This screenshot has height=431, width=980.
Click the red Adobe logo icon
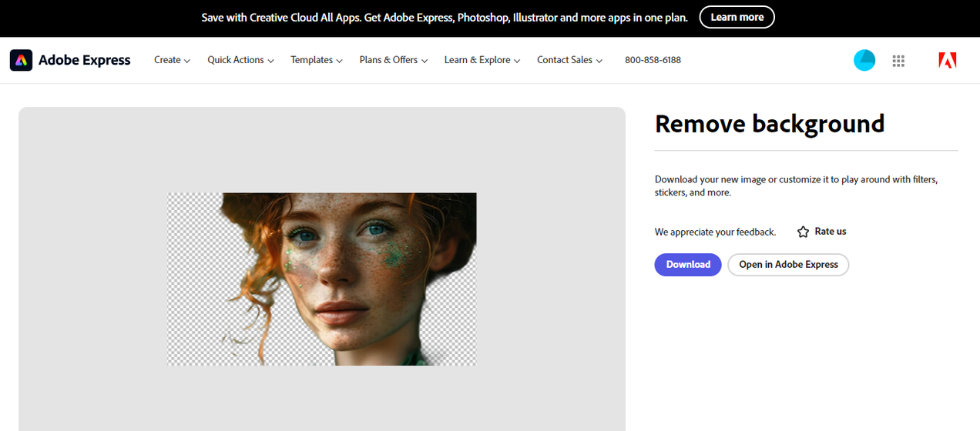(948, 60)
